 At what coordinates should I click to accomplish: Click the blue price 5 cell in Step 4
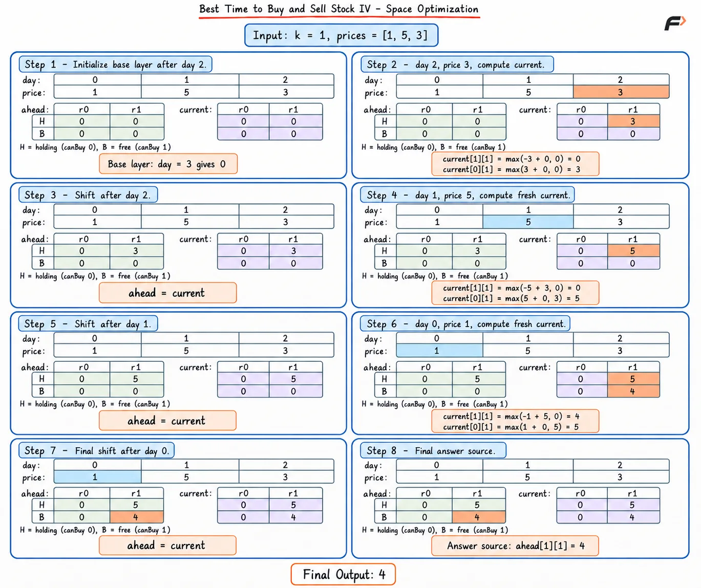tap(528, 222)
